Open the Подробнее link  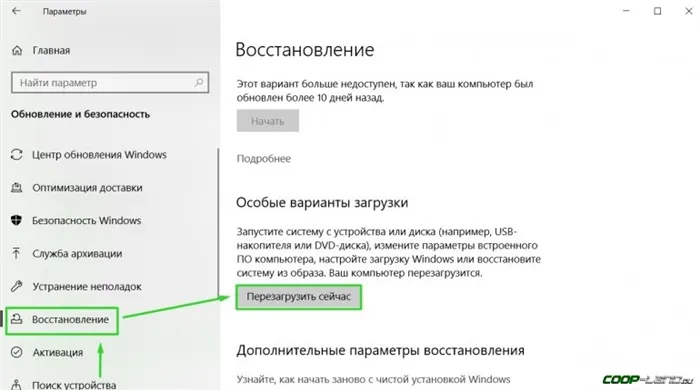click(x=263, y=159)
